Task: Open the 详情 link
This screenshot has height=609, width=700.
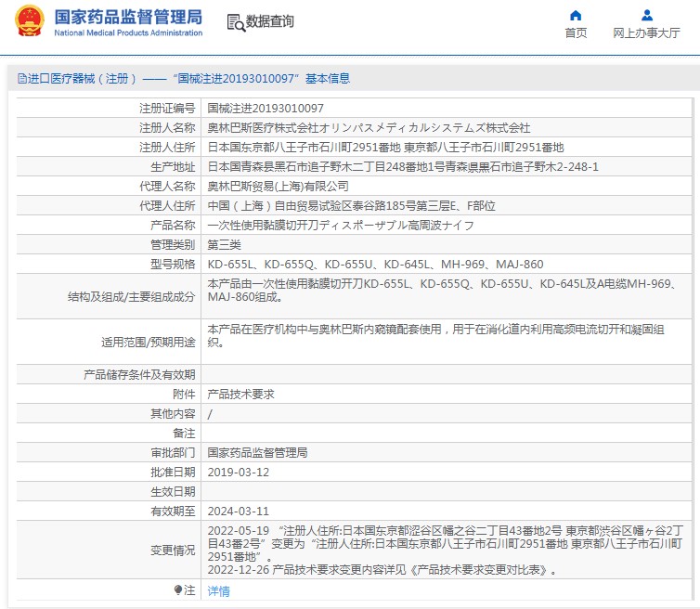Action: [x=218, y=590]
